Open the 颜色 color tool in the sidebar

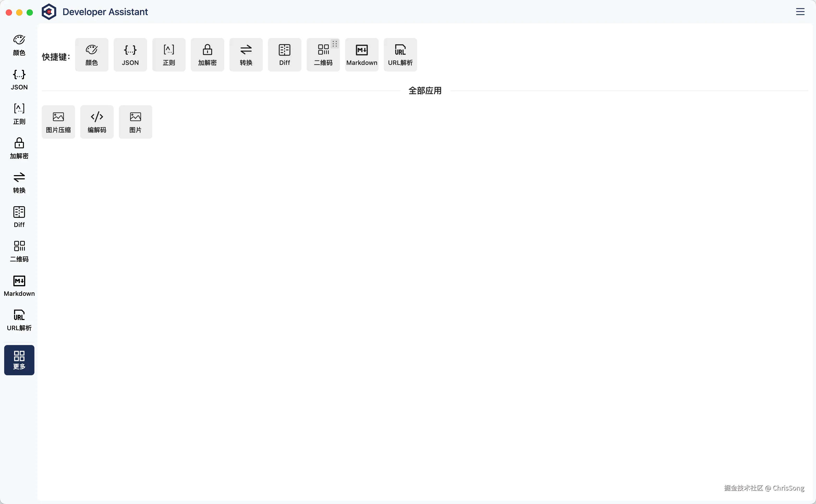coord(19,45)
